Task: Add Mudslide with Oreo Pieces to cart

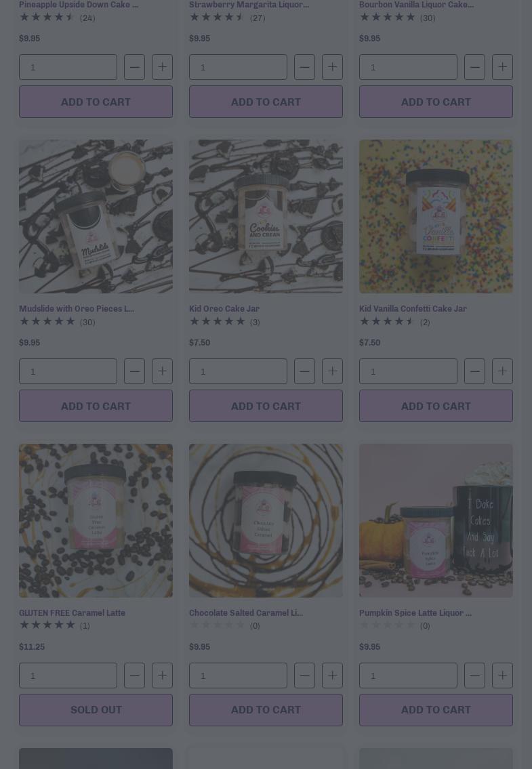Action: point(96,406)
